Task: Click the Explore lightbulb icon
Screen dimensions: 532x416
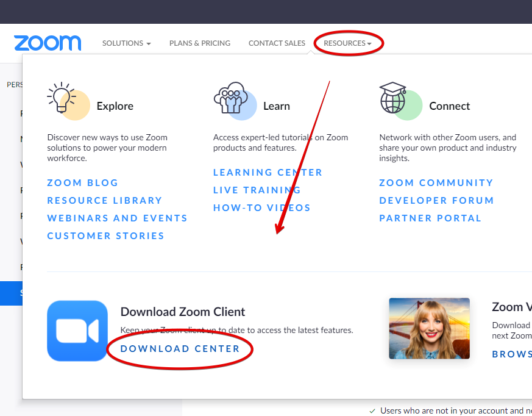Action: click(x=61, y=98)
